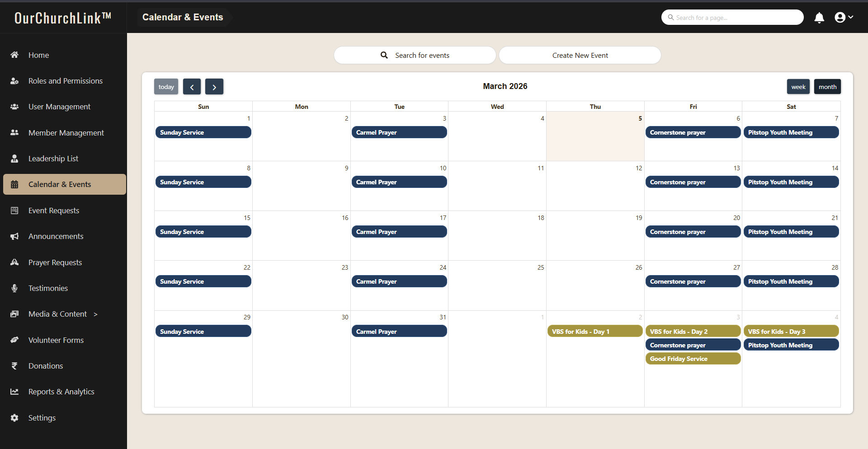This screenshot has width=868, height=449.
Task: Expand the Media & Content submenu
Action: [x=95, y=314]
